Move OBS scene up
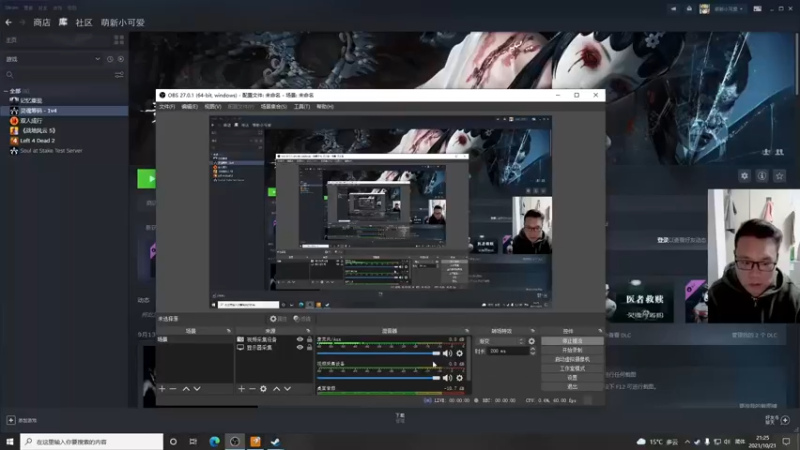 coord(186,389)
